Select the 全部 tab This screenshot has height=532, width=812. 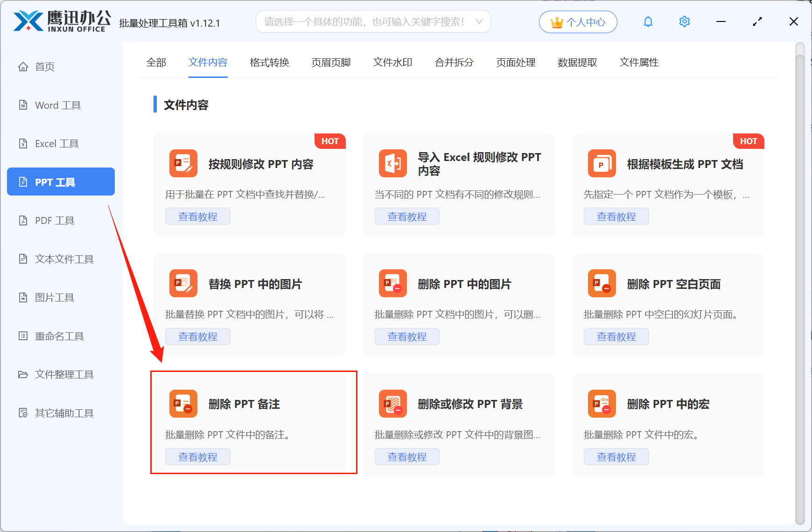click(x=156, y=63)
